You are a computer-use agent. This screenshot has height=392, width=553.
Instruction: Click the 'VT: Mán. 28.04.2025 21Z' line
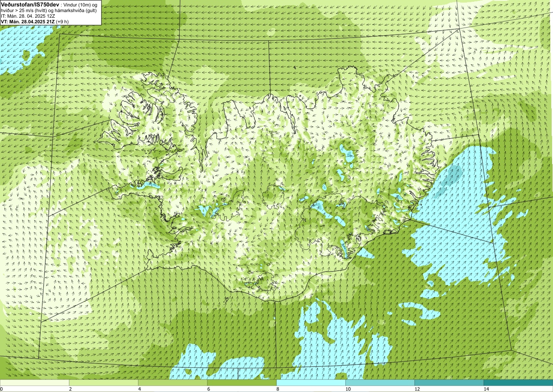point(28,21)
